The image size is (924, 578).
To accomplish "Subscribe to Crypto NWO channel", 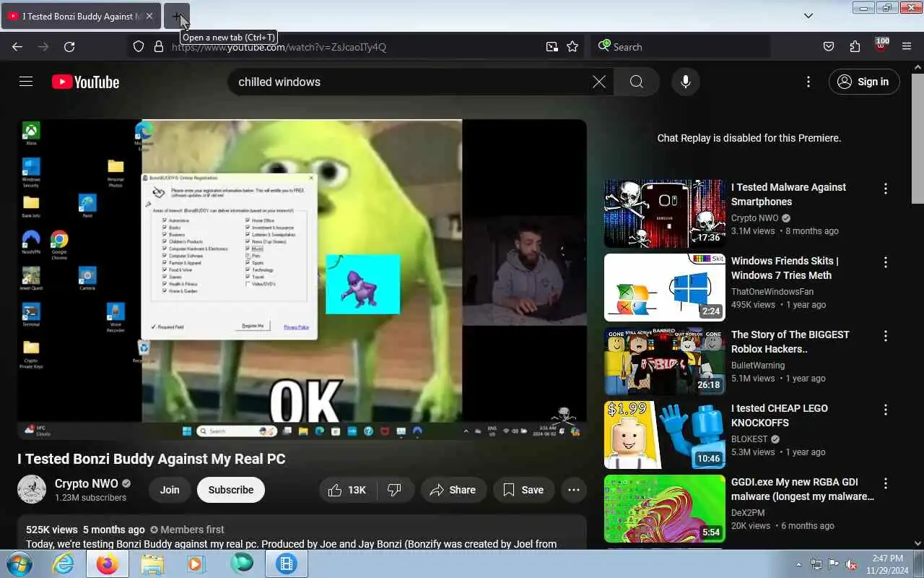I will pos(231,490).
